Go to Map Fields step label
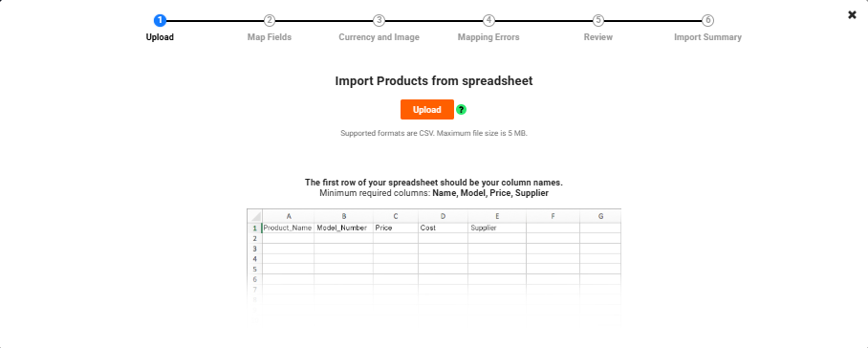 coord(270,37)
